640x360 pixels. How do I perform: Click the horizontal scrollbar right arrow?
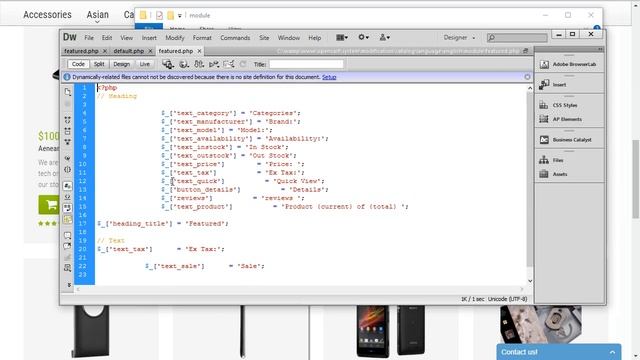[x=522, y=289]
